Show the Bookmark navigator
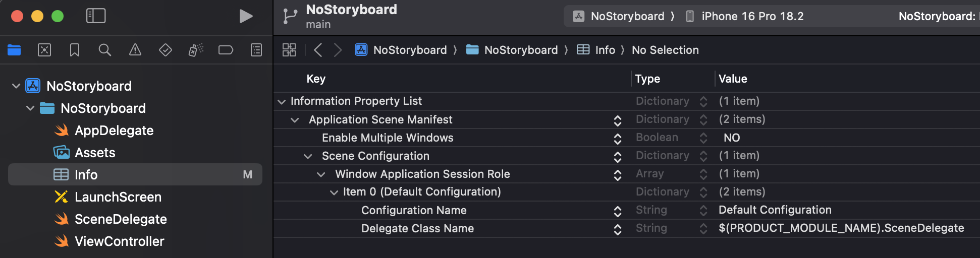Viewport: 980px width, 258px height. pyautogui.click(x=75, y=50)
